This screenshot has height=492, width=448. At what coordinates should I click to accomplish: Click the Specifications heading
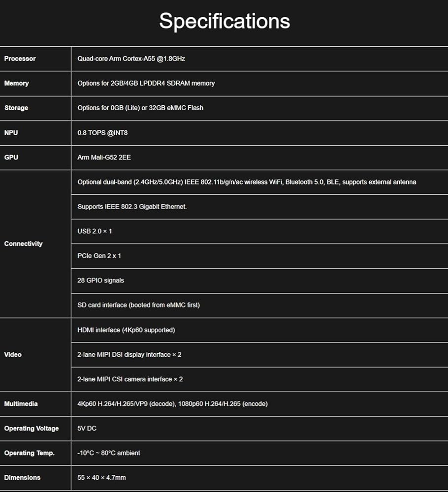224,21
